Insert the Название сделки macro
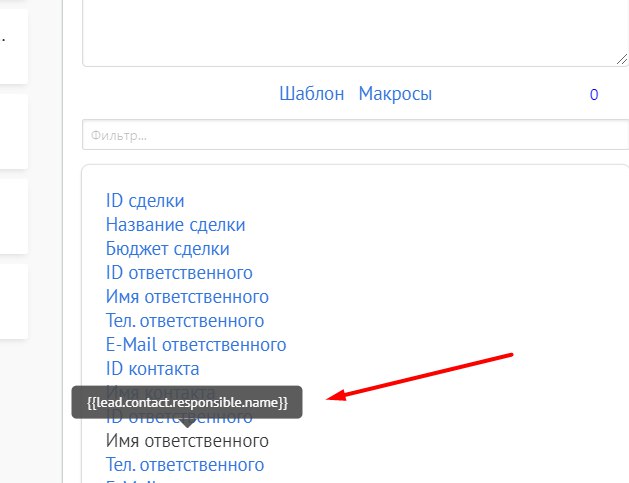 175,225
